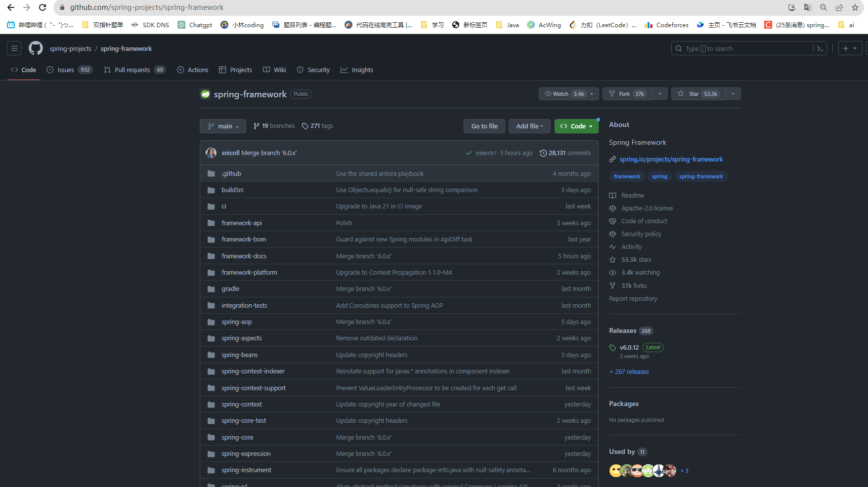The width and height of the screenshot is (868, 487).
Task: Open the Activity link in About
Action: point(632,247)
